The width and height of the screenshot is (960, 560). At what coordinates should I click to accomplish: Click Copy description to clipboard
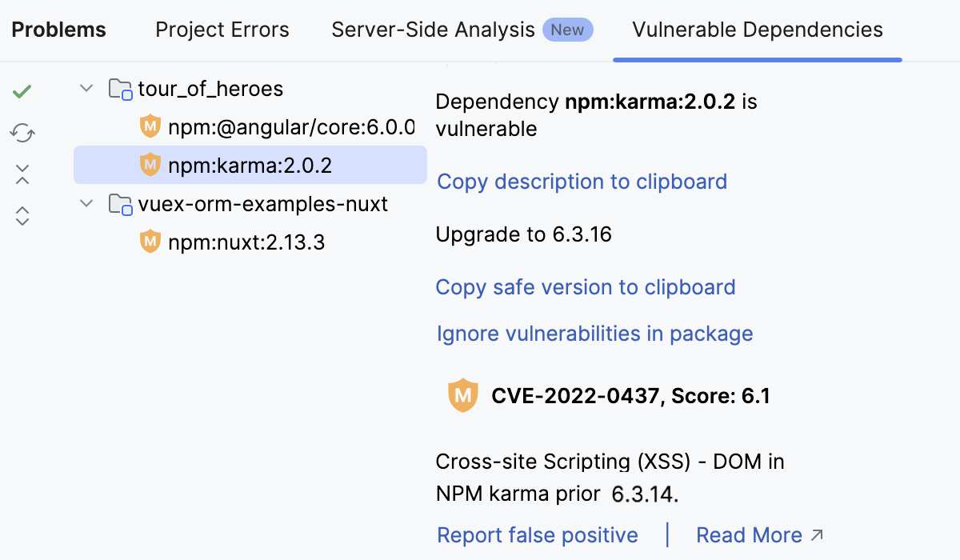(582, 182)
